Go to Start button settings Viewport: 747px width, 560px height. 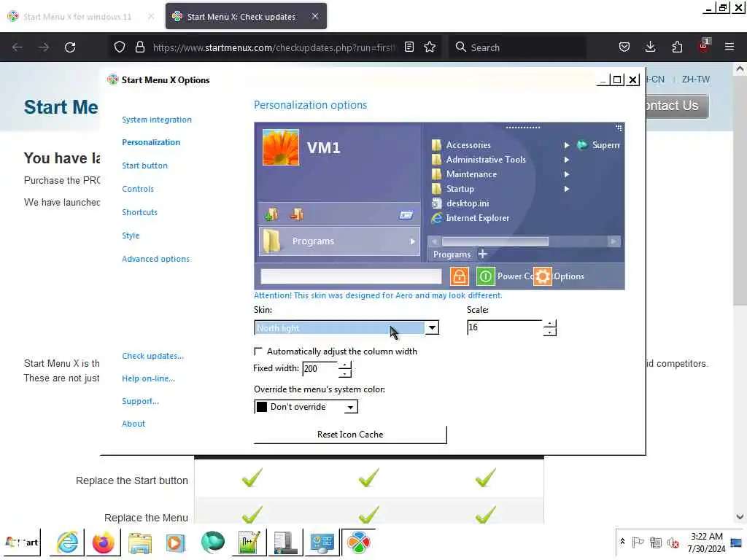145,166
